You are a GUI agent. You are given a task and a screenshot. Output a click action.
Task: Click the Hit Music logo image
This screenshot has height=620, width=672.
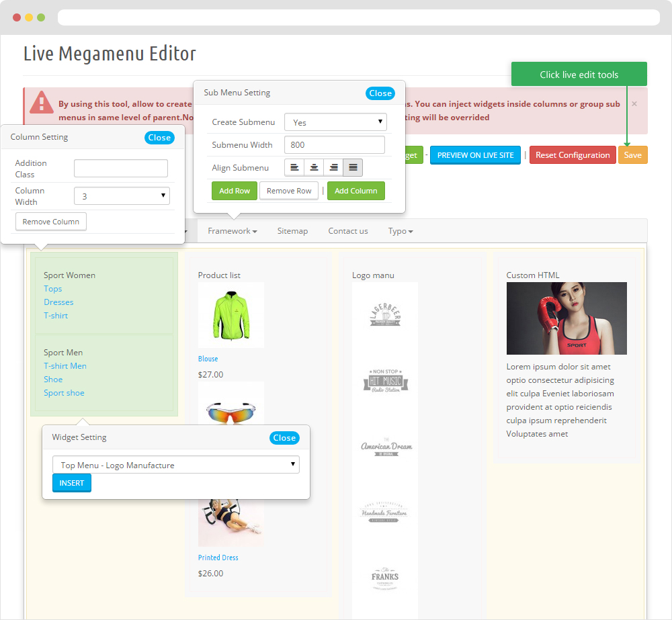point(385,381)
